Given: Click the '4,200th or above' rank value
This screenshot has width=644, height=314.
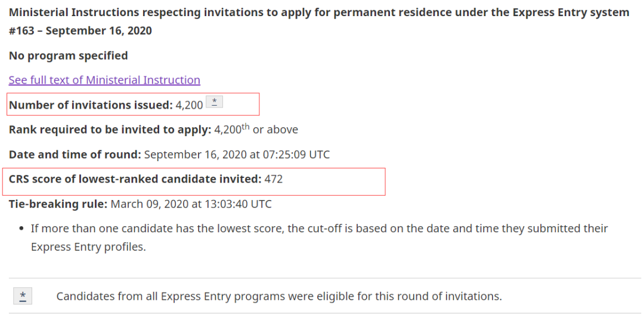Looking at the screenshot, I should 256,130.
